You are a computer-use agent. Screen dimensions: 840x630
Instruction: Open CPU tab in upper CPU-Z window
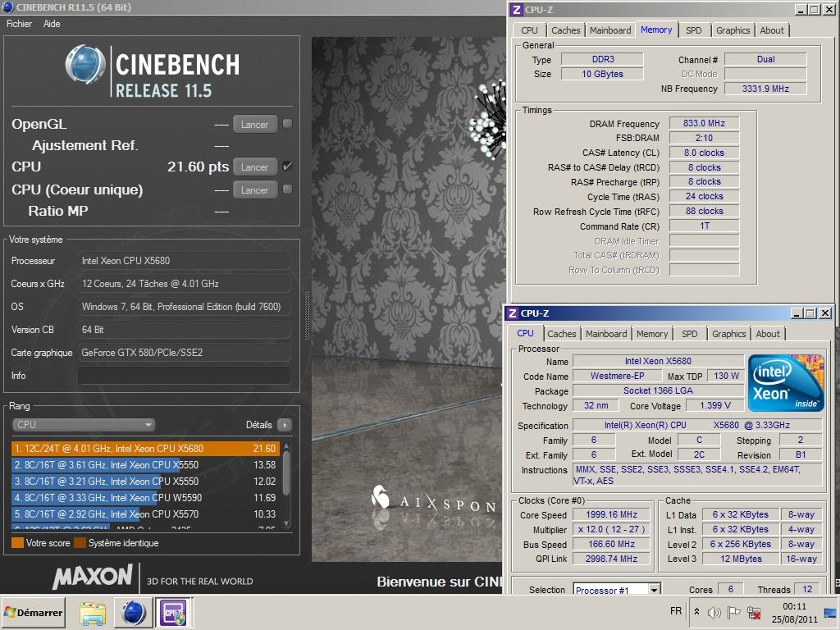[x=529, y=30]
